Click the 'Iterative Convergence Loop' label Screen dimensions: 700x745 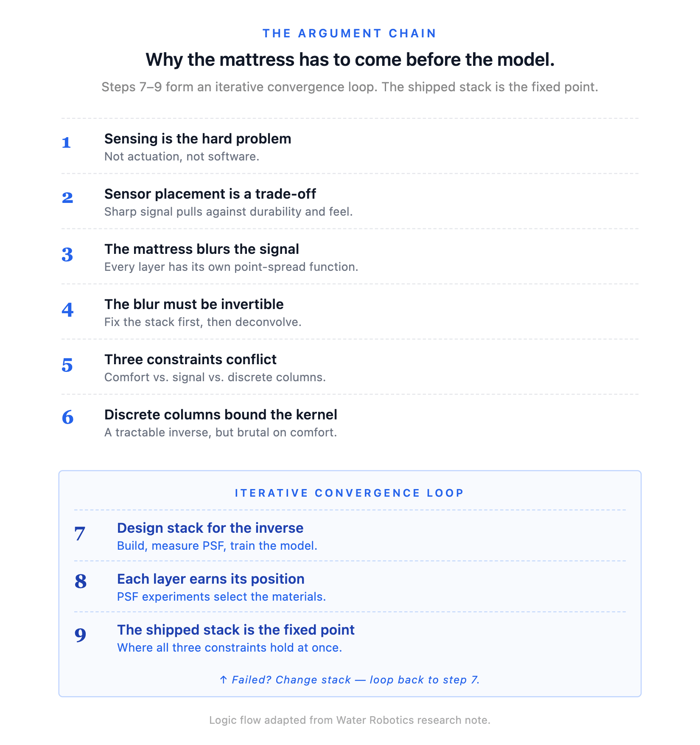(350, 493)
